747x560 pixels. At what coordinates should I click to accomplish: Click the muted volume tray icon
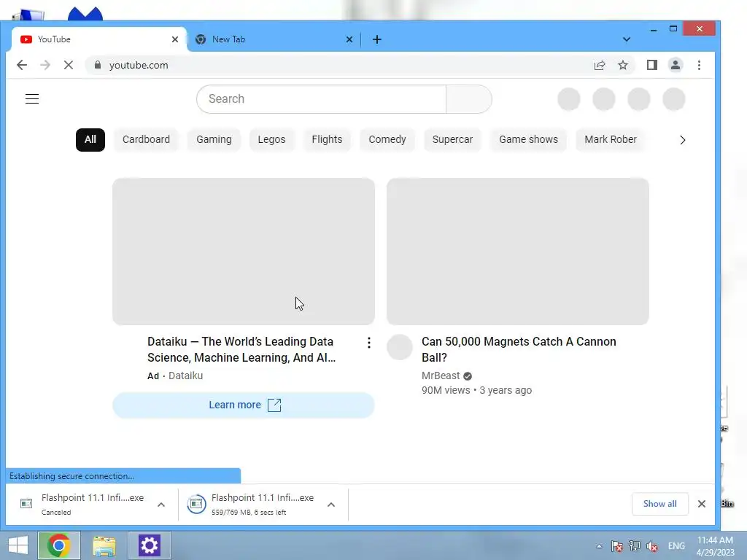click(652, 546)
